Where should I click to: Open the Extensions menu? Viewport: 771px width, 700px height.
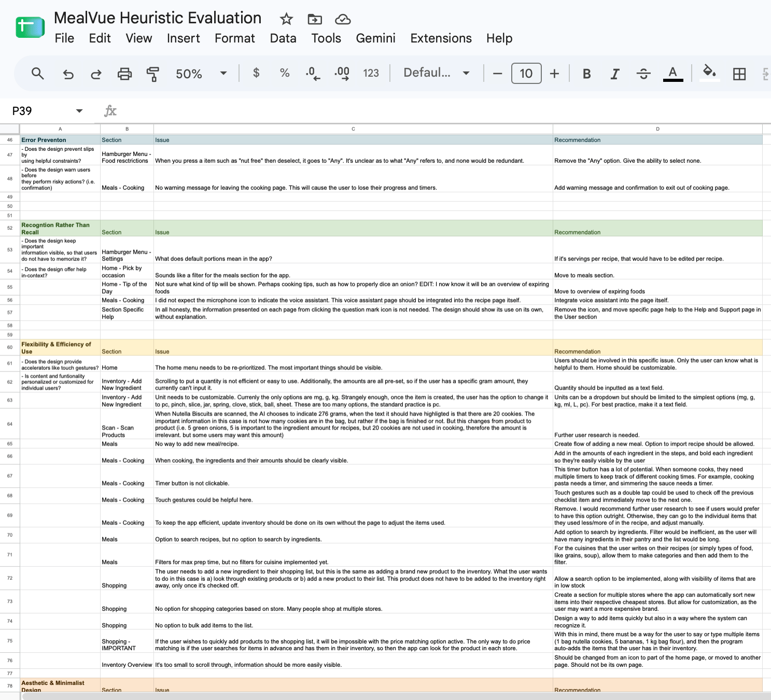click(441, 38)
